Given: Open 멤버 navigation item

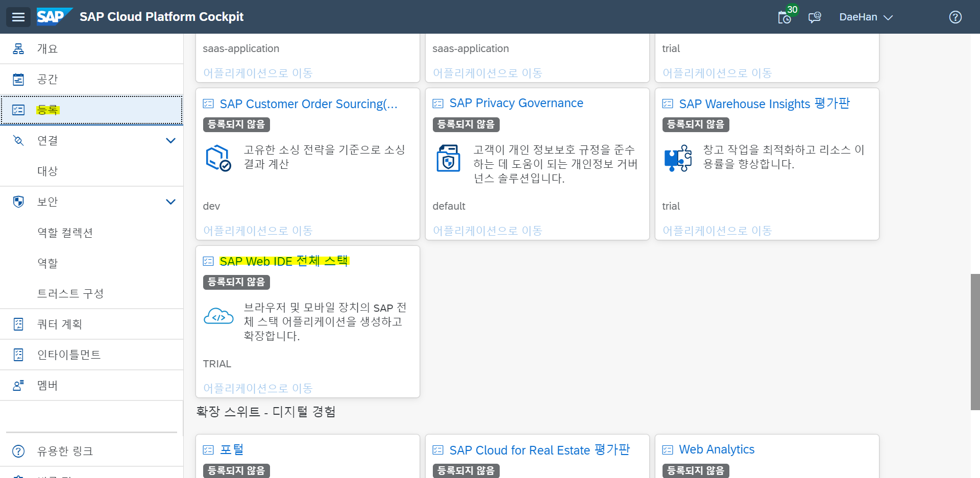Looking at the screenshot, I should [x=92, y=385].
